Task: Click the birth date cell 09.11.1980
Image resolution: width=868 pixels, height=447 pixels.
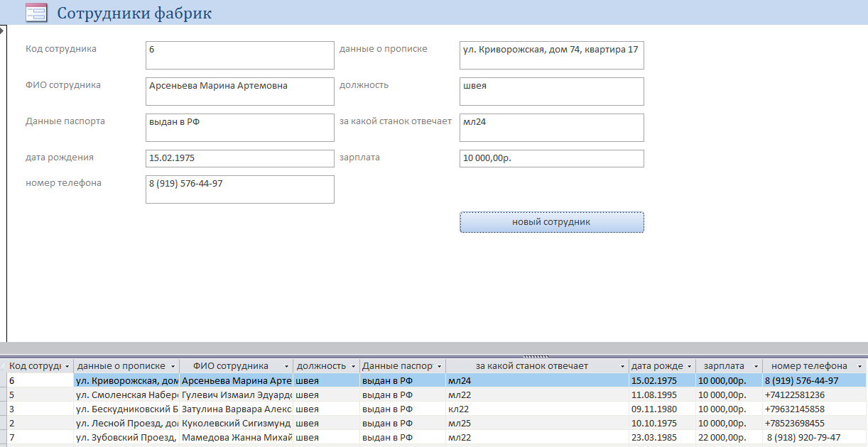Action: coord(663,409)
